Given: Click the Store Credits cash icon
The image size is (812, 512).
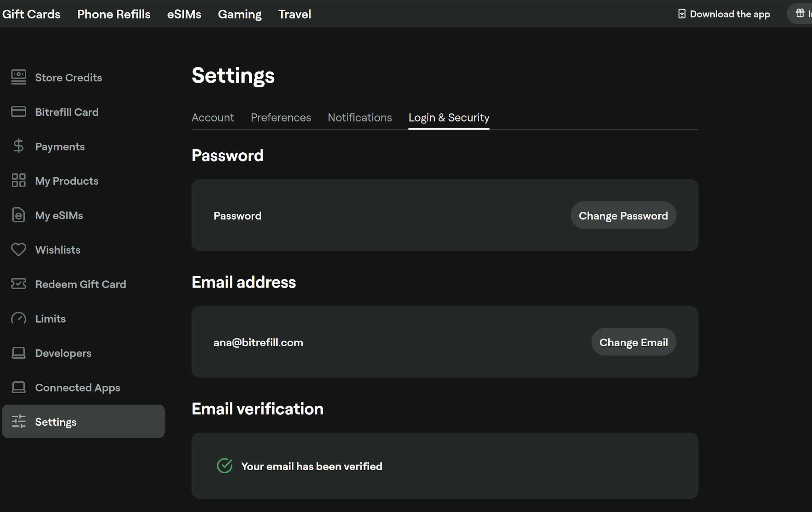Looking at the screenshot, I should click(x=18, y=77).
